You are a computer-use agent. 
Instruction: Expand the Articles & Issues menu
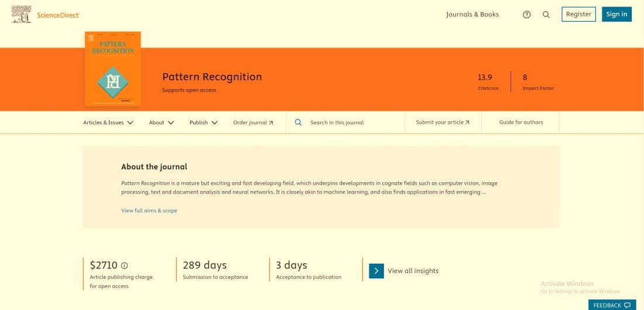click(108, 122)
